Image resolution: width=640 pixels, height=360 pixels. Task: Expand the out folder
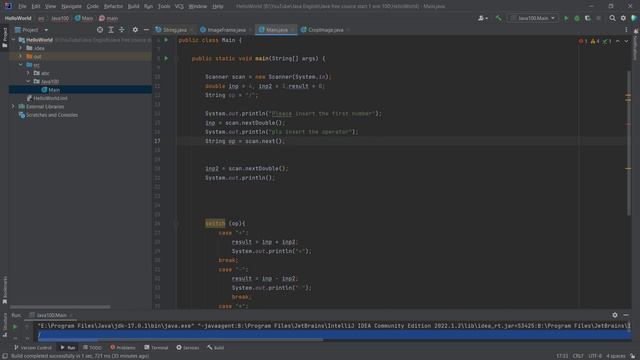click(21, 56)
